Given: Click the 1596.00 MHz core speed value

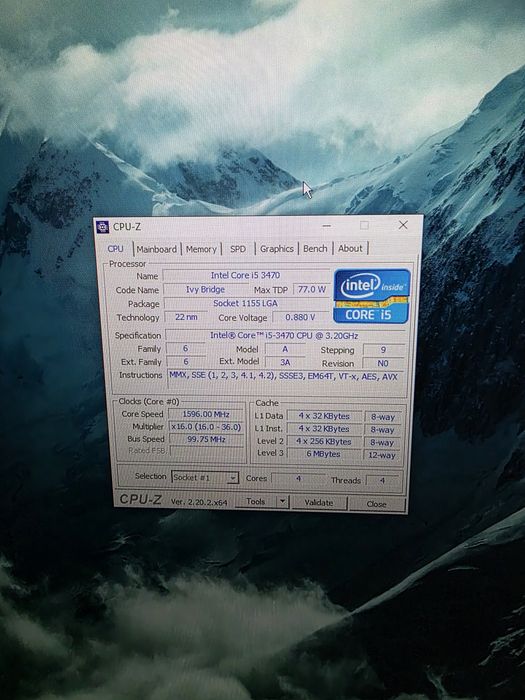Looking at the screenshot, I should (206, 414).
